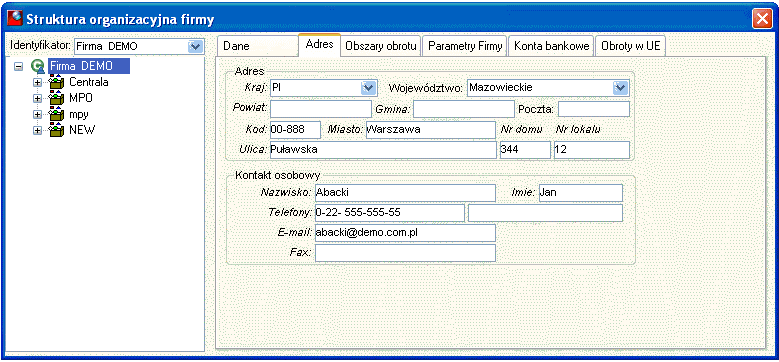Expand the NEW tree node
This screenshot has height=362, width=779.
click(x=37, y=130)
